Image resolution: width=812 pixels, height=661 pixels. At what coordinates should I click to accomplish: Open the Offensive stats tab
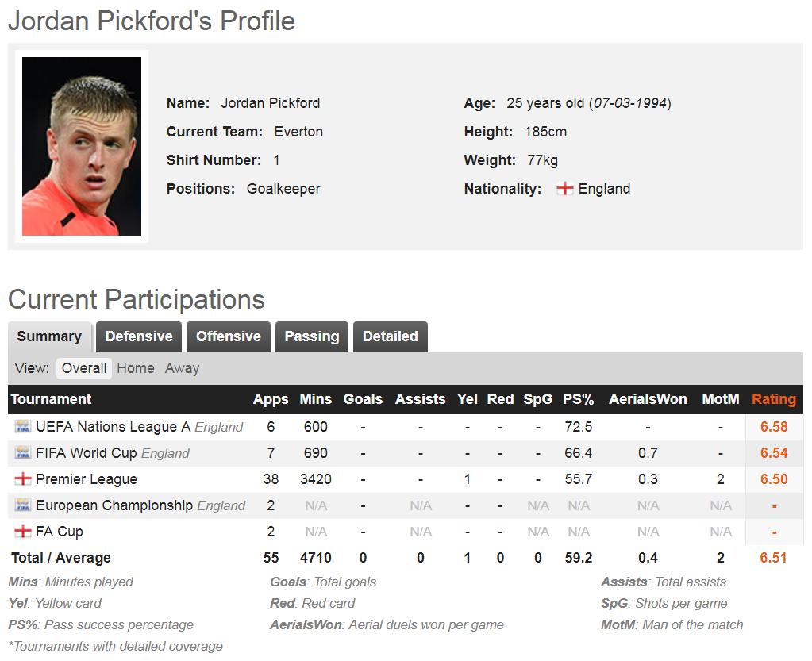point(229,336)
